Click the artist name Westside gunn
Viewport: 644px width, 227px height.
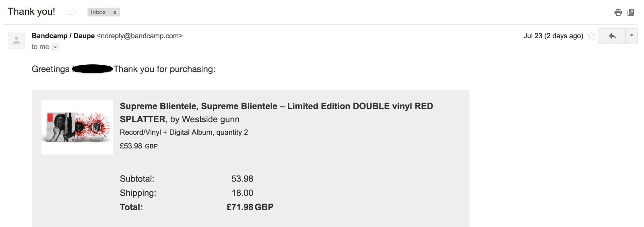click(x=211, y=119)
